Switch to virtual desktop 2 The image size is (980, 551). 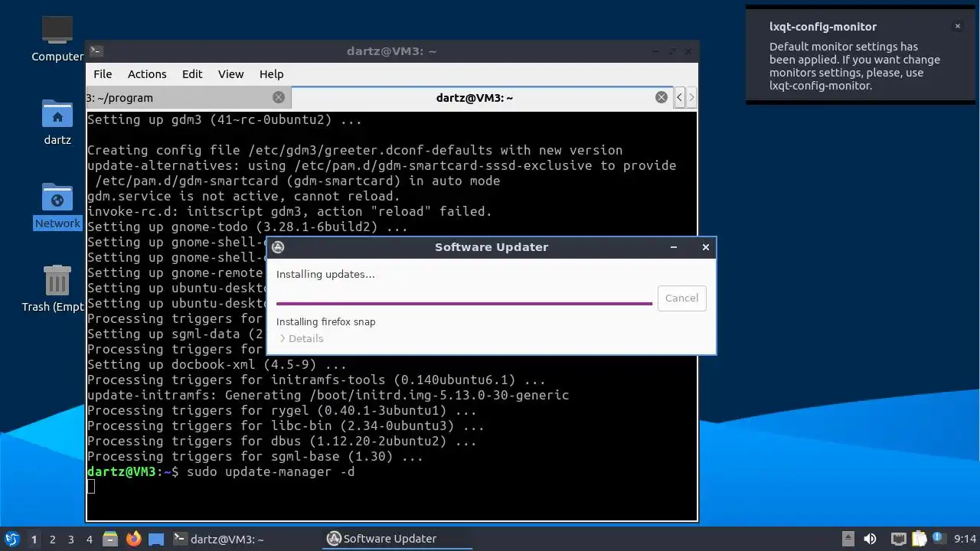click(53, 540)
